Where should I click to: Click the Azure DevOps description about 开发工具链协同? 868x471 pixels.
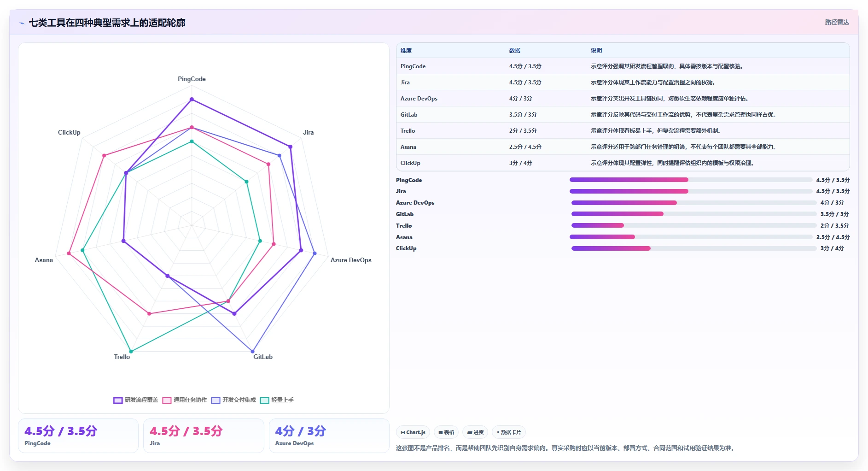670,99
